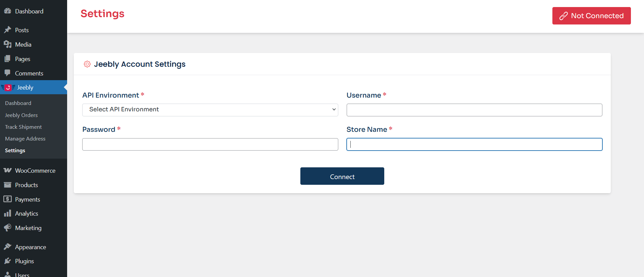The image size is (644, 277).
Task: Open the Pages menu
Action: [x=34, y=59]
